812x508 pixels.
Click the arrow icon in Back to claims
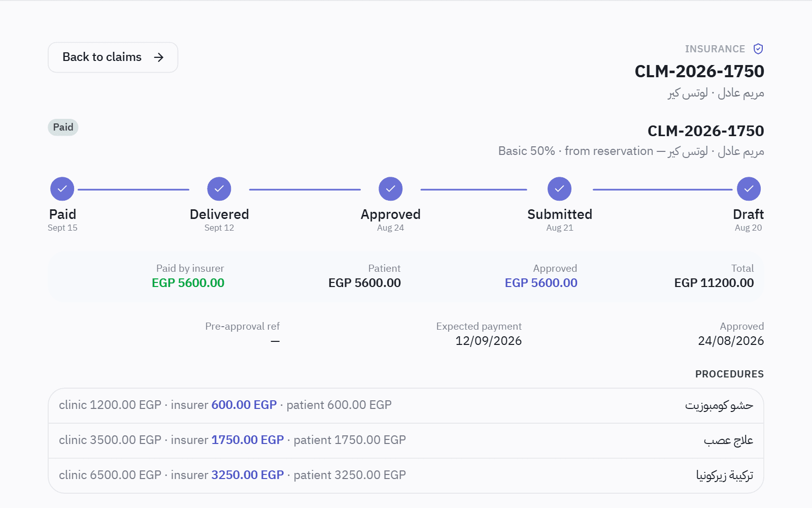[159, 57]
